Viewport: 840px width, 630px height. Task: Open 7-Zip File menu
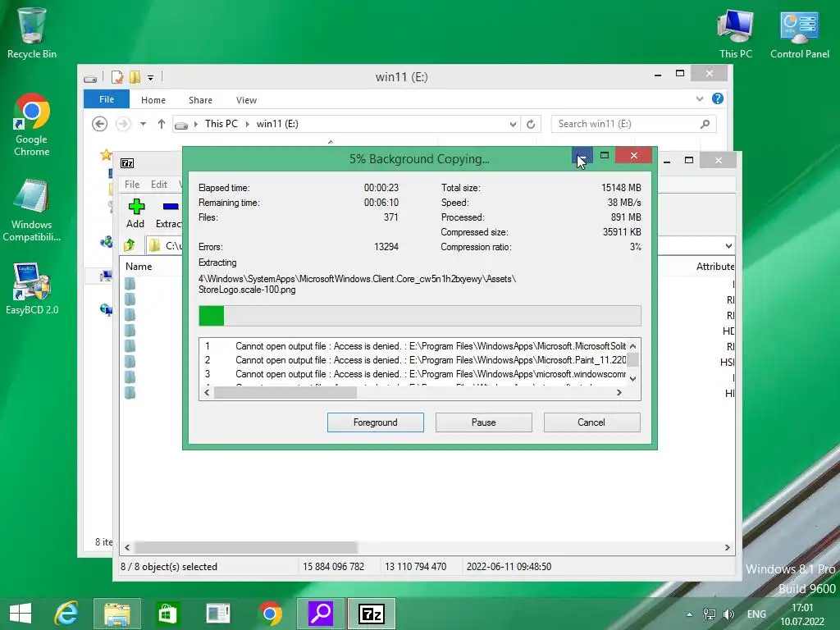(132, 185)
